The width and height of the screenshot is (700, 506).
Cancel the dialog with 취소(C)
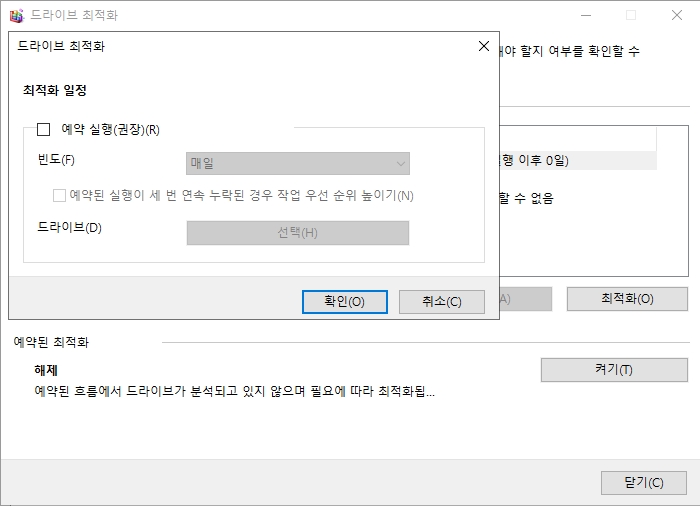point(442,302)
